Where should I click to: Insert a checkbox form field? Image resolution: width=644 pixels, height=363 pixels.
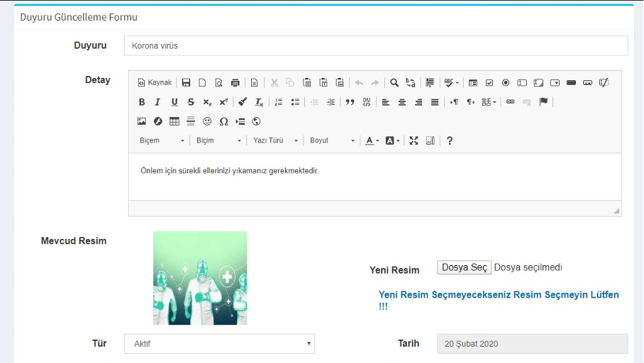489,82
